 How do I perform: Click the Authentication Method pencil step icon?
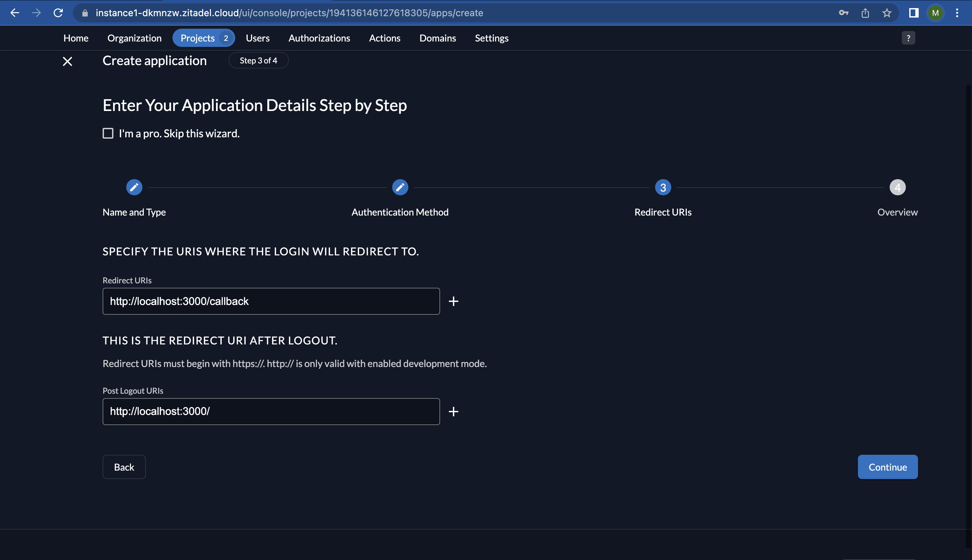400,187
